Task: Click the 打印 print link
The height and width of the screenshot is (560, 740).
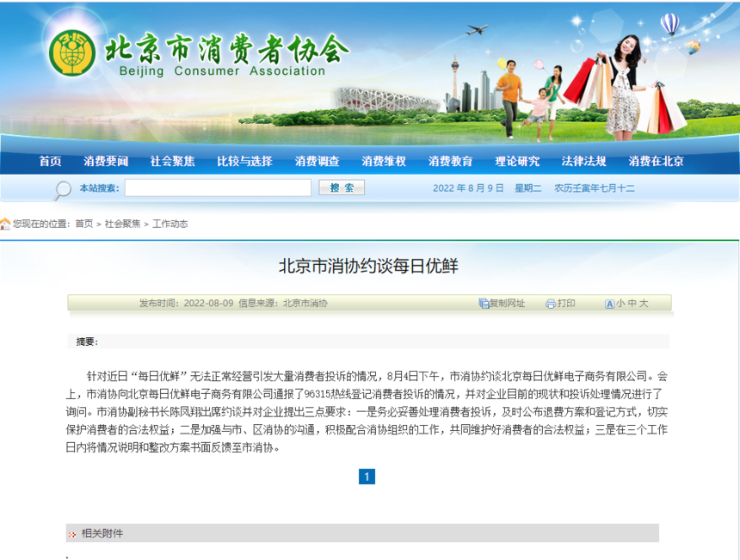Action: [566, 304]
